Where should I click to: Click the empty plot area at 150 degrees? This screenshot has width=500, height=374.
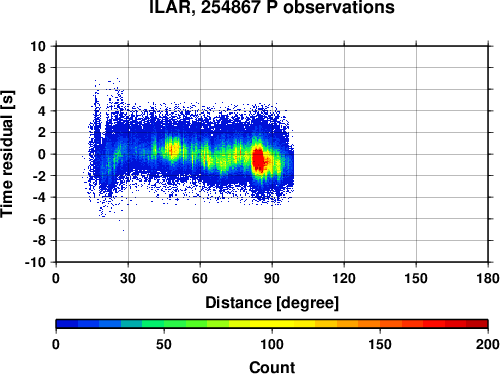[x=416, y=154]
